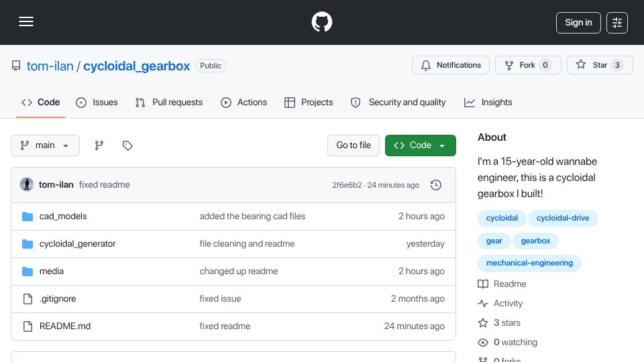
Task: Select the cycloidal-drive topic tag
Action: pyautogui.click(x=563, y=218)
